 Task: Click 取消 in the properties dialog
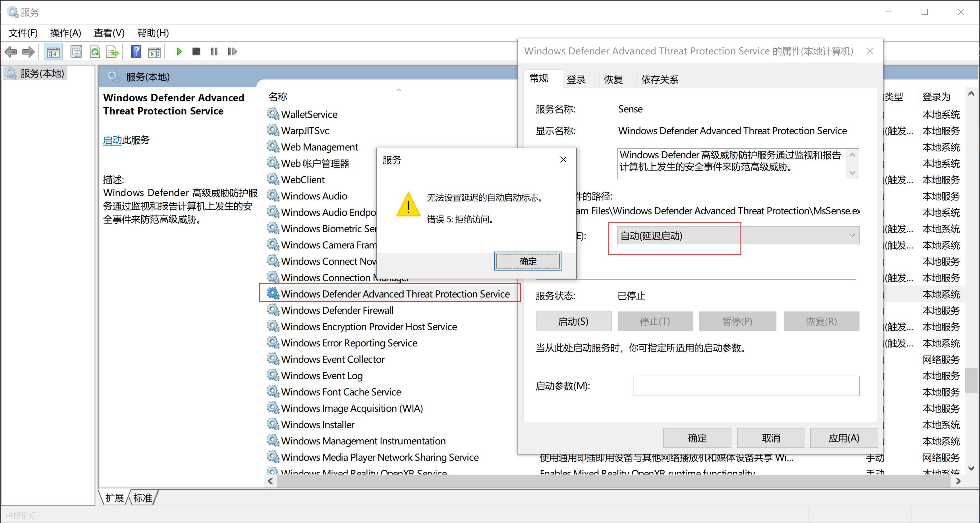point(771,438)
